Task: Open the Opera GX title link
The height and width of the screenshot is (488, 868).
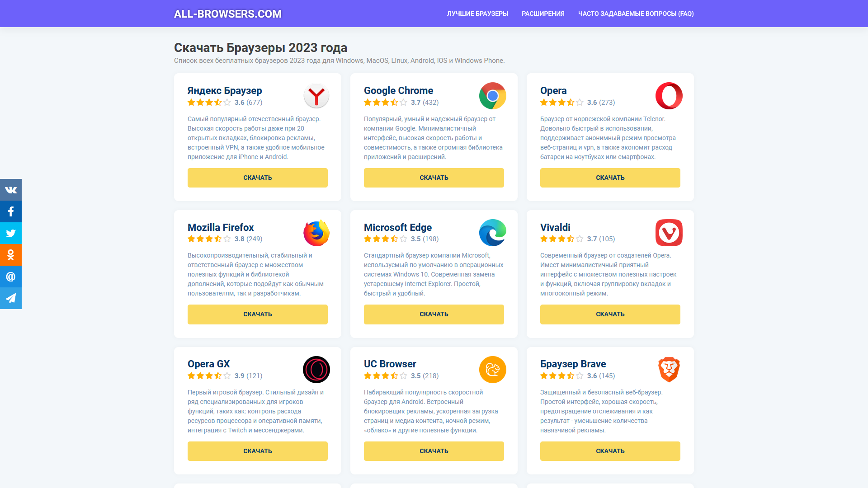Action: (x=208, y=364)
